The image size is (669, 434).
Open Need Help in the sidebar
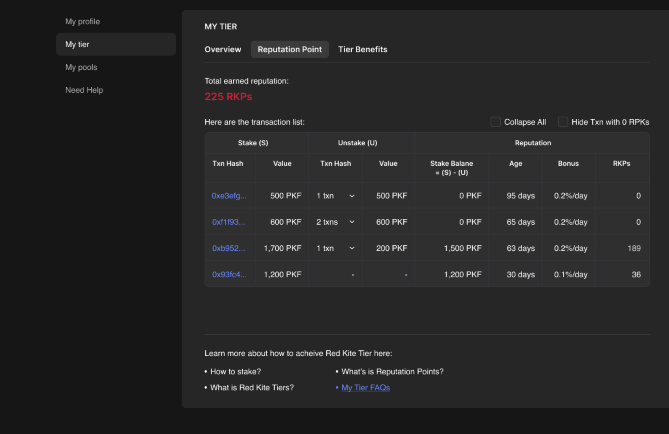tap(84, 90)
